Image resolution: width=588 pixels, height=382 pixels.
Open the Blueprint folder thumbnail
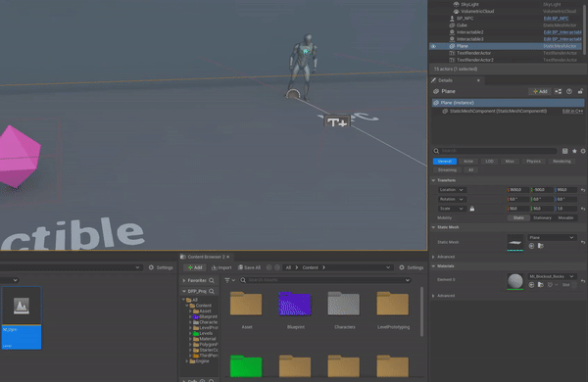[x=296, y=304]
